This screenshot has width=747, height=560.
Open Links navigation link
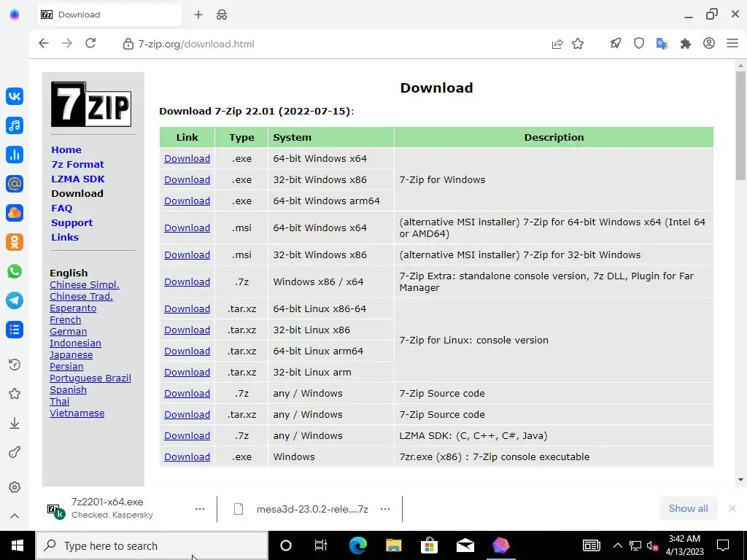(65, 237)
